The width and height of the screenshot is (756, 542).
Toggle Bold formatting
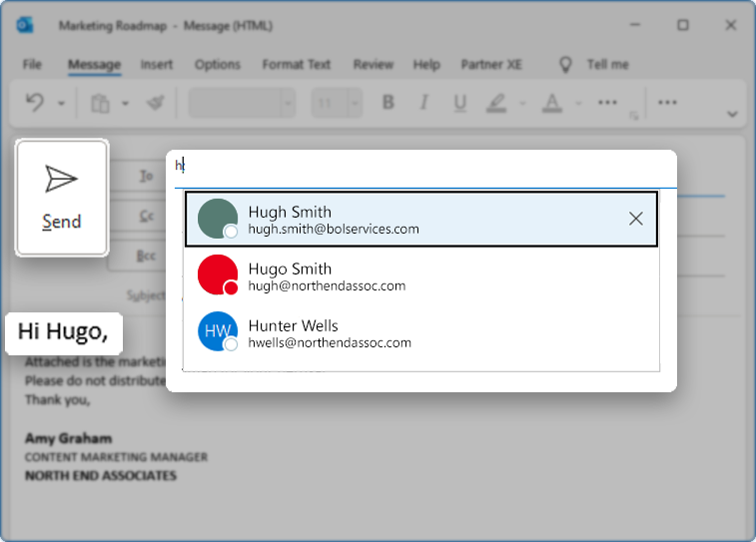tap(388, 103)
